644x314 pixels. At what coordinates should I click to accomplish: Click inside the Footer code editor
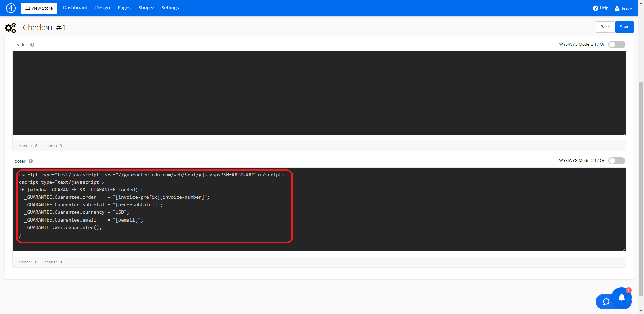319,209
